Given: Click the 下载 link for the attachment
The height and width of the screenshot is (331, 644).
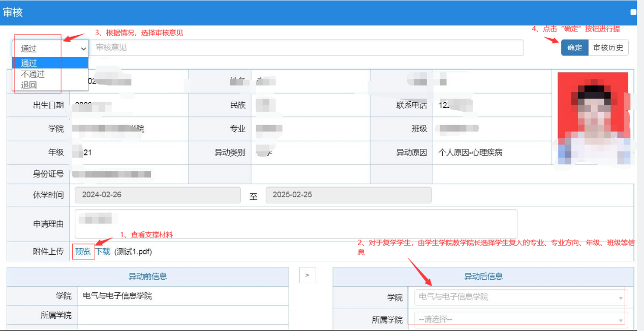Looking at the screenshot, I should (103, 252).
